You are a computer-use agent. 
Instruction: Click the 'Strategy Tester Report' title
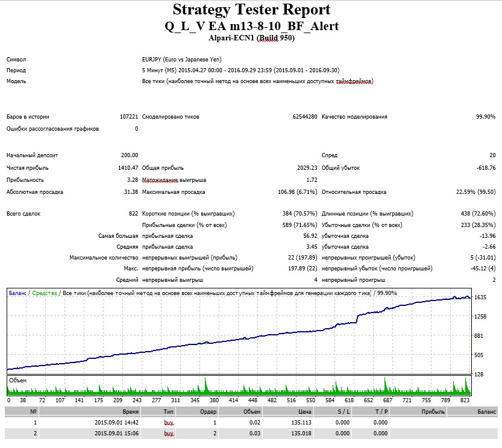[x=251, y=10]
